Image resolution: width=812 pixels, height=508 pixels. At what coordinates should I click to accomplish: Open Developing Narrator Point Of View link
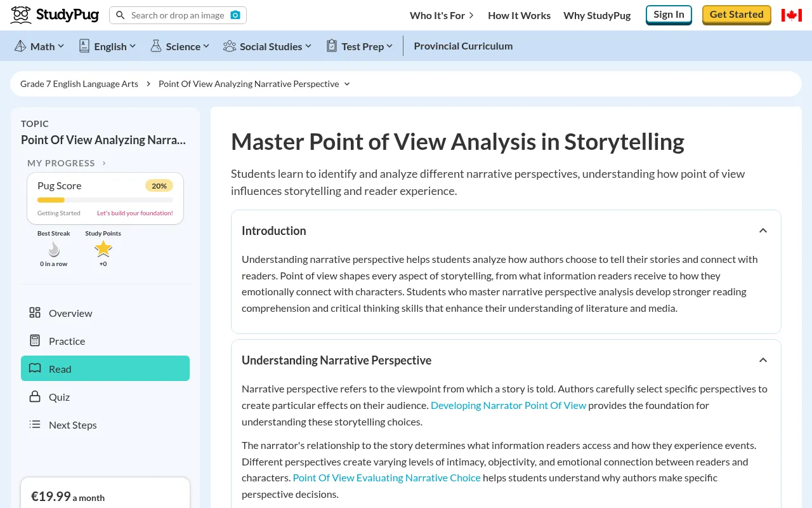[508, 405]
